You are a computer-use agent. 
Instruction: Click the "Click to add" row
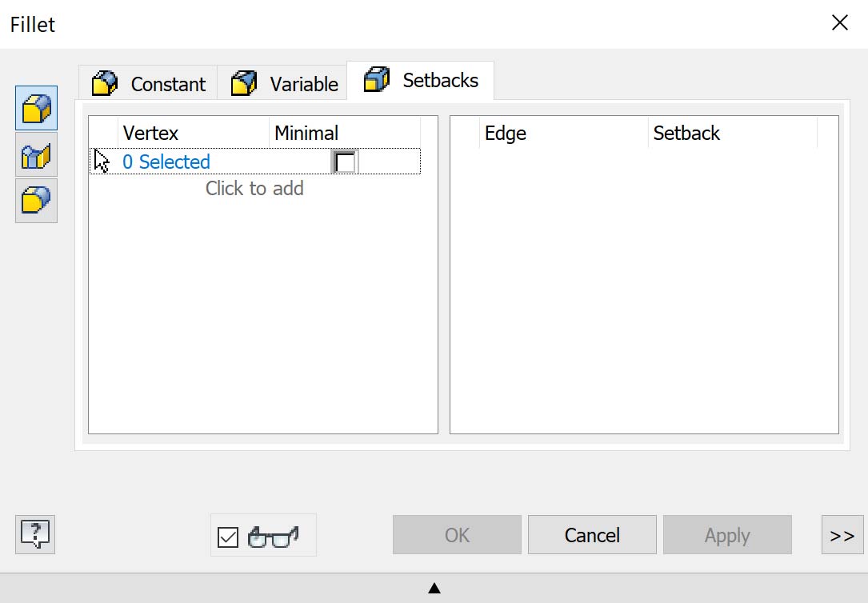[x=254, y=189]
